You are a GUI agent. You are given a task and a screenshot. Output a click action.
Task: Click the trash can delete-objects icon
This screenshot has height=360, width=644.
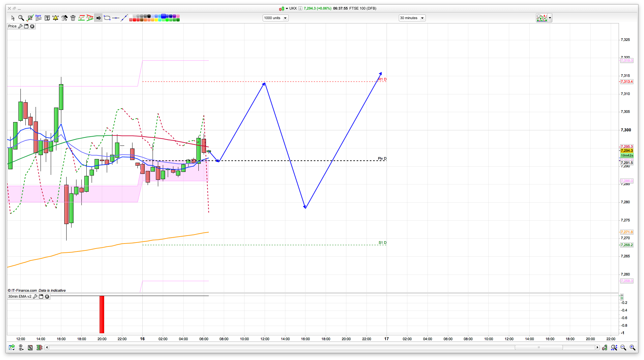click(x=73, y=18)
